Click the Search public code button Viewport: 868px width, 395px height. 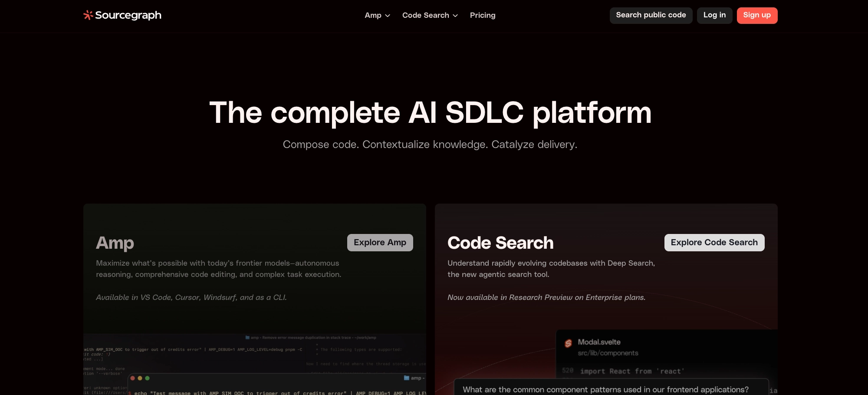pos(651,15)
